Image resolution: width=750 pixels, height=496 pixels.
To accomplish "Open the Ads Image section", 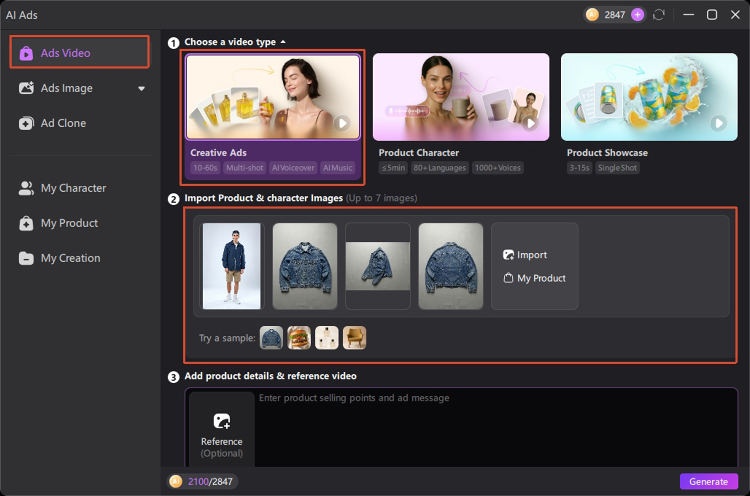I will pyautogui.click(x=79, y=88).
